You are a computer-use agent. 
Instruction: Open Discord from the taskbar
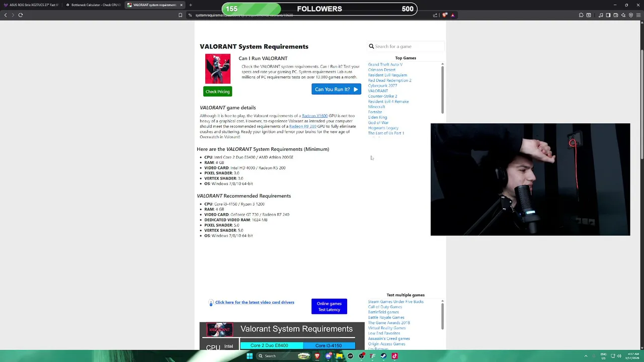click(x=328, y=356)
